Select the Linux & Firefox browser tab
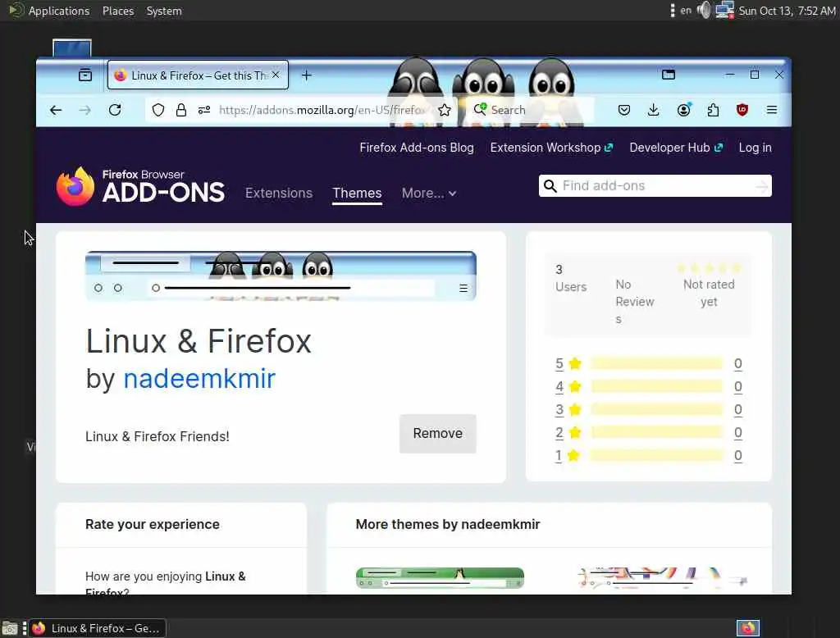This screenshot has width=840, height=638. pos(198,75)
